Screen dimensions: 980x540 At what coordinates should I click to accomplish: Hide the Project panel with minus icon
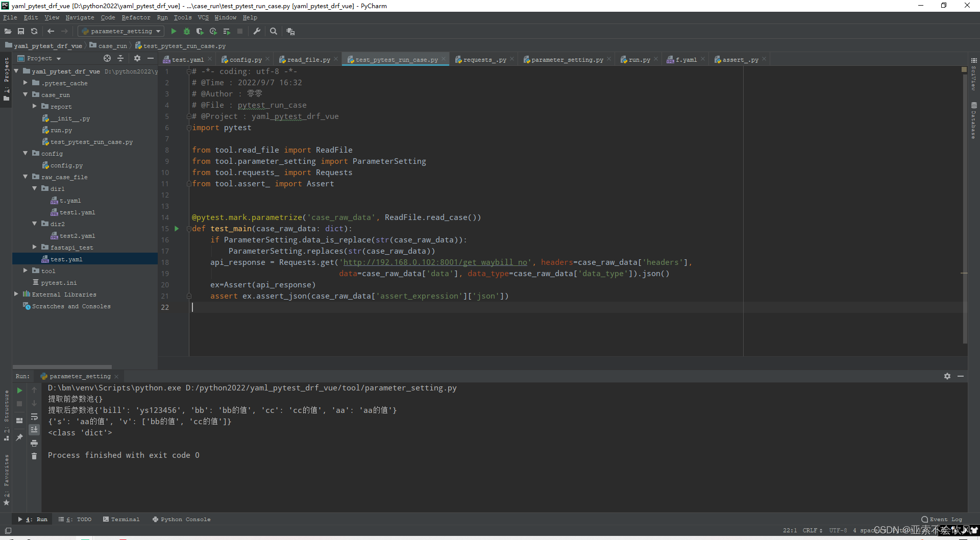[x=151, y=58]
